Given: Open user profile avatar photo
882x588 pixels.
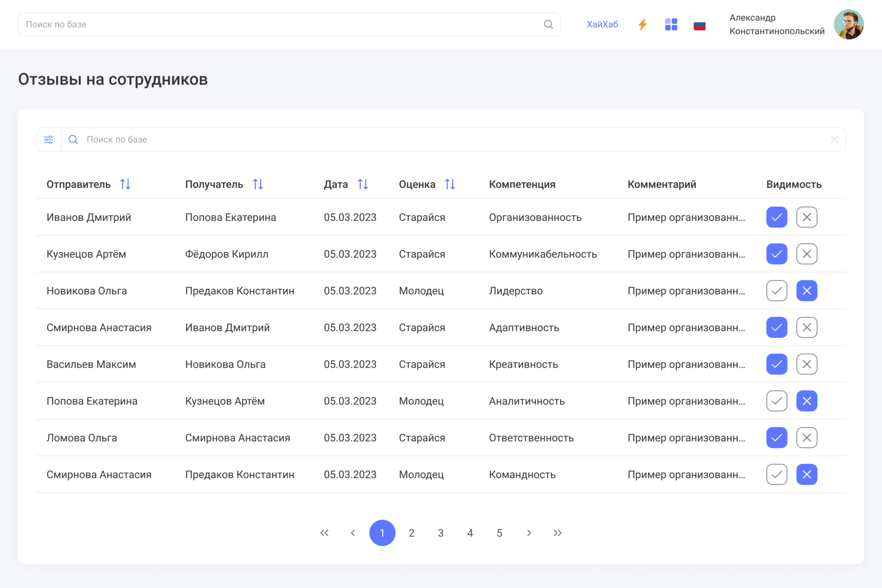Looking at the screenshot, I should pos(849,25).
